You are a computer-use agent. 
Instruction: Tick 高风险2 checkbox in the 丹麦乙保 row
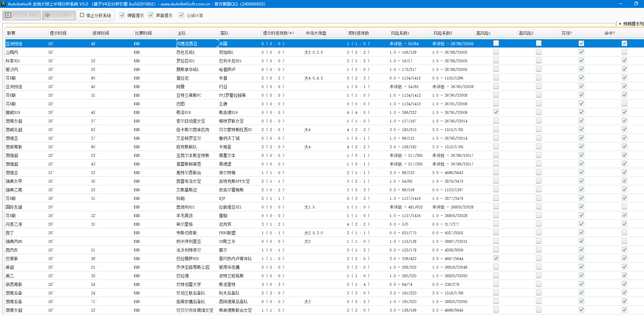(x=538, y=224)
